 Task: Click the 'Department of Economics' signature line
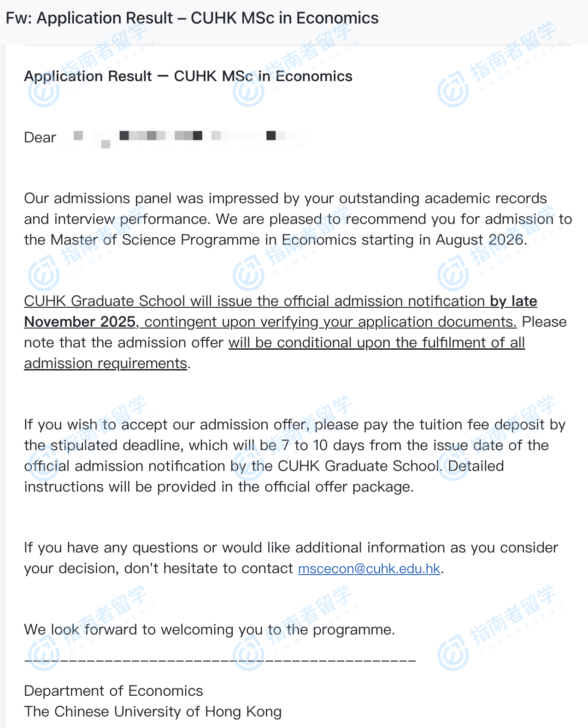pos(113,691)
